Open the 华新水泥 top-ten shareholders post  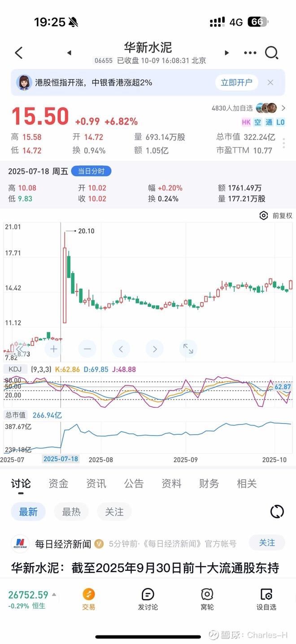[145, 568]
